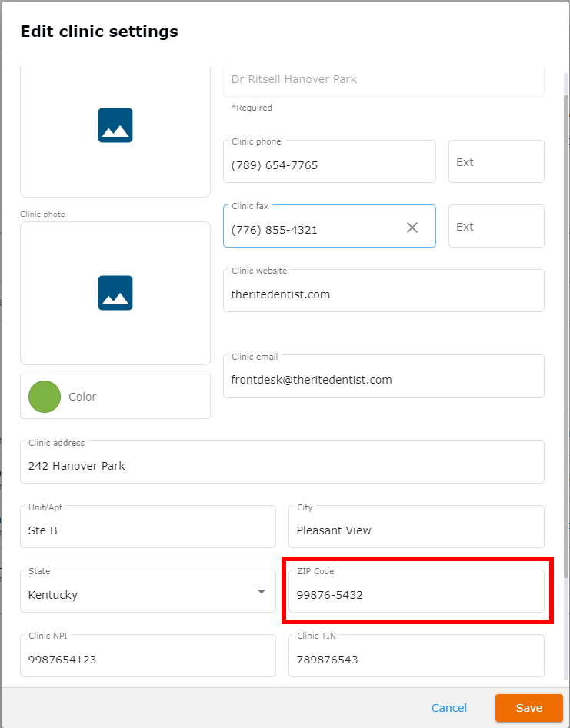
Task: Click the Clinic photo label
Action: [x=43, y=214]
